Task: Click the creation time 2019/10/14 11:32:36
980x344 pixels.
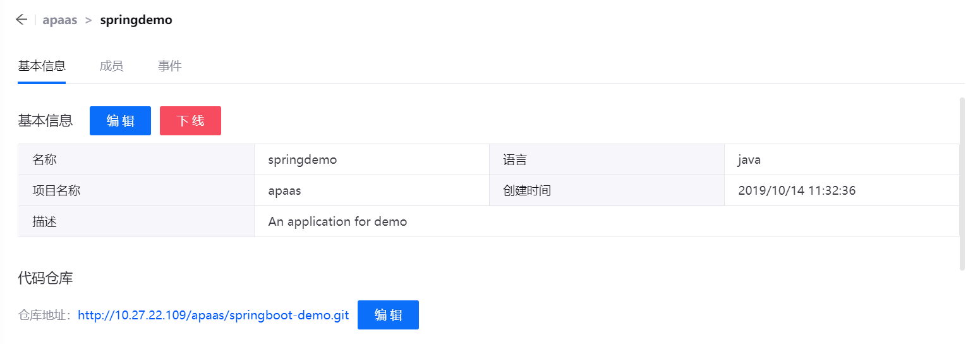Action: [797, 190]
